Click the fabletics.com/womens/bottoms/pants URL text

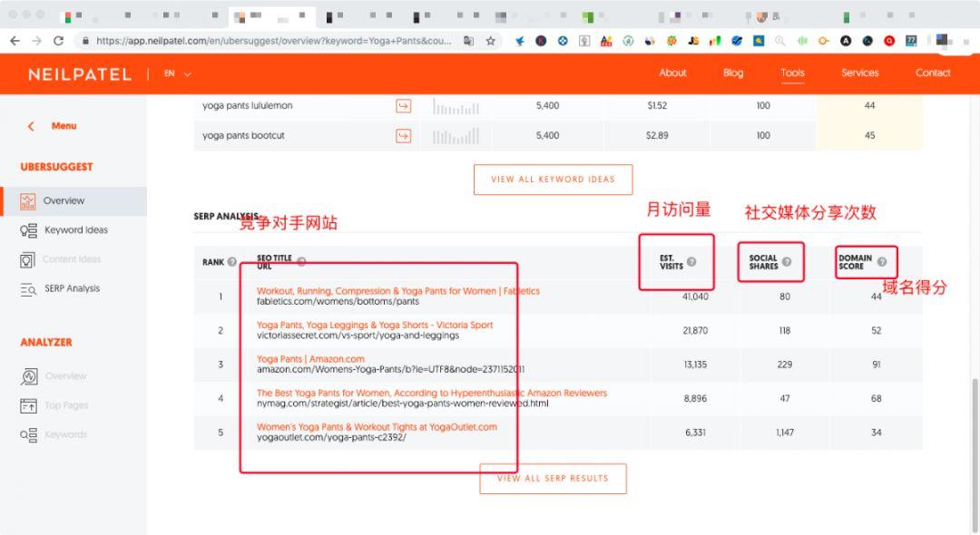click(x=338, y=302)
